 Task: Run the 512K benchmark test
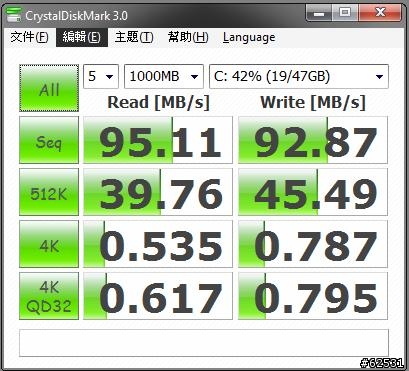coord(49,192)
